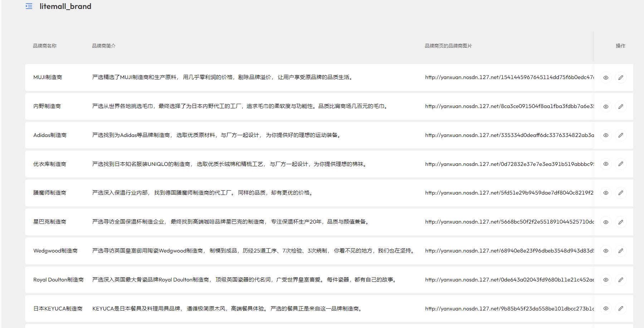Screen dimensions: 644x328
Task: Click the edit pencil icon for 内野制造商
Action: (621, 106)
